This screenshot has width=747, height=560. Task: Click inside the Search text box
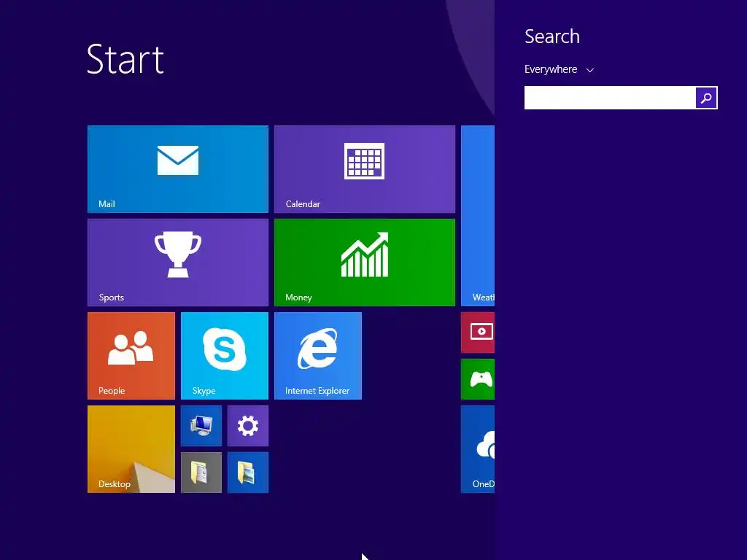610,98
